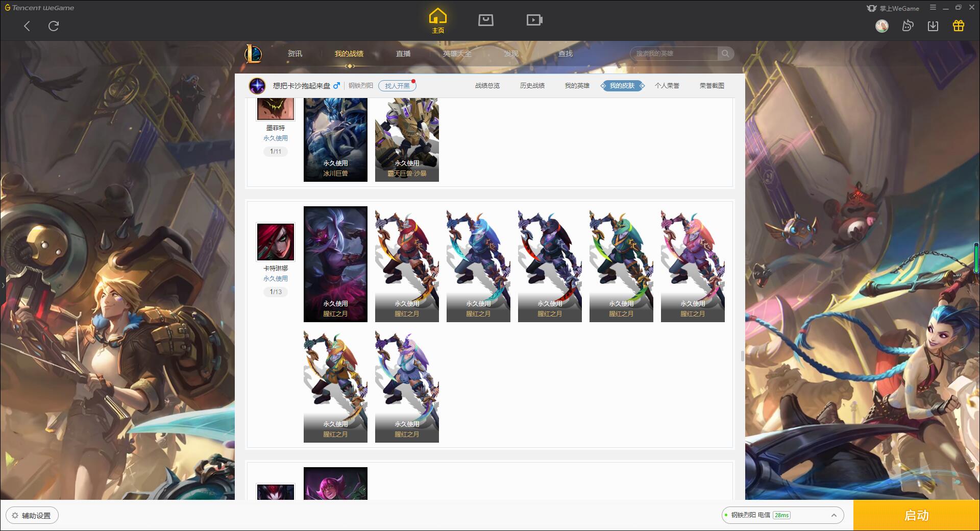Screen dimensions: 980x531
Task: Open the yellow gift box icon
Action: [x=959, y=26]
